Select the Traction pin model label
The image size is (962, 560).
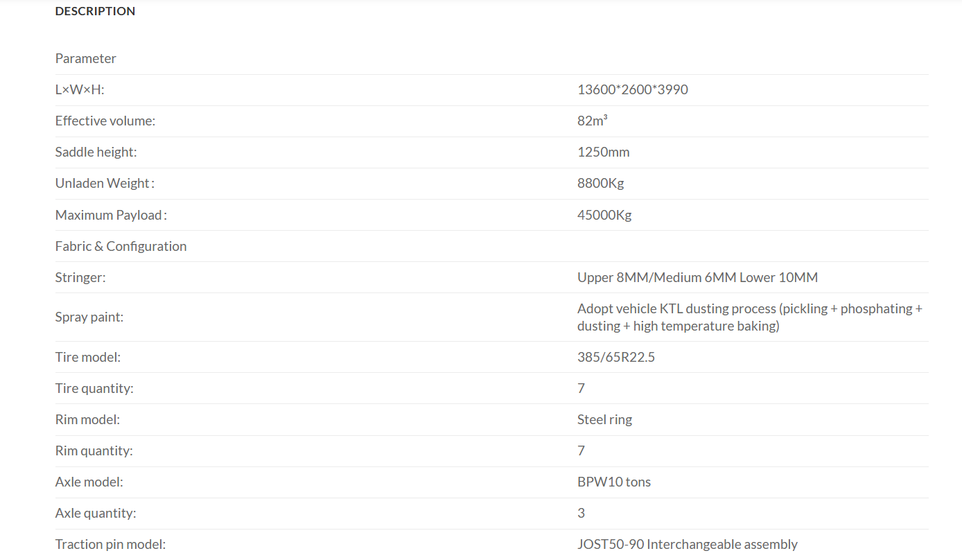(x=110, y=544)
